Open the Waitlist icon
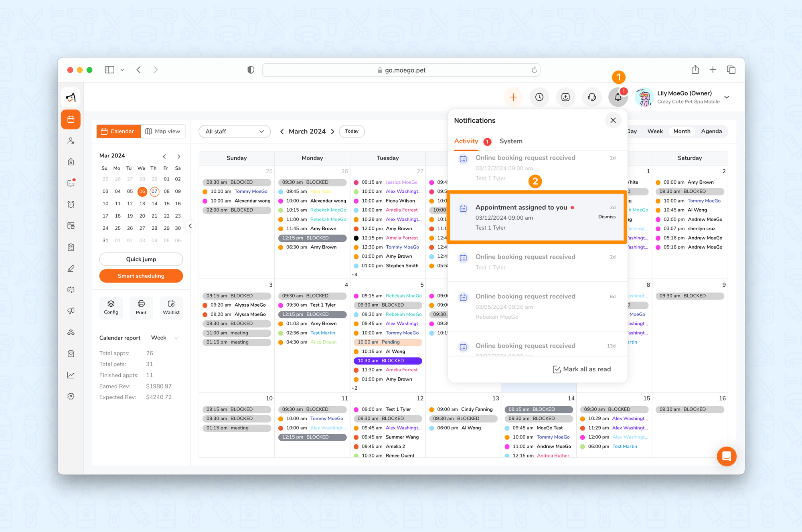 [x=171, y=307]
